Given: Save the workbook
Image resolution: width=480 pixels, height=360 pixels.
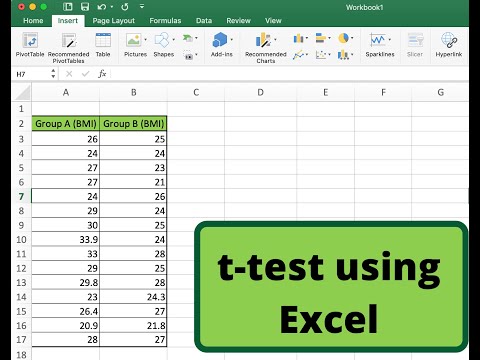Looking at the screenshot, I should point(85,7).
